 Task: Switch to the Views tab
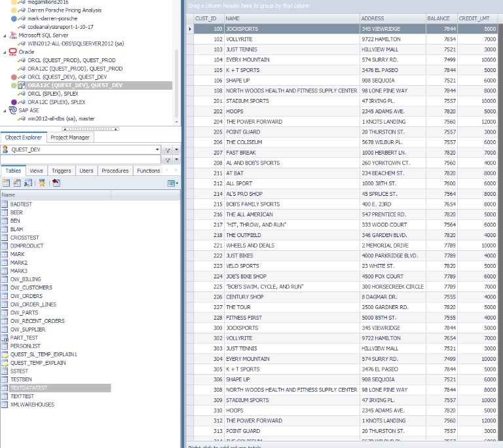pos(37,171)
